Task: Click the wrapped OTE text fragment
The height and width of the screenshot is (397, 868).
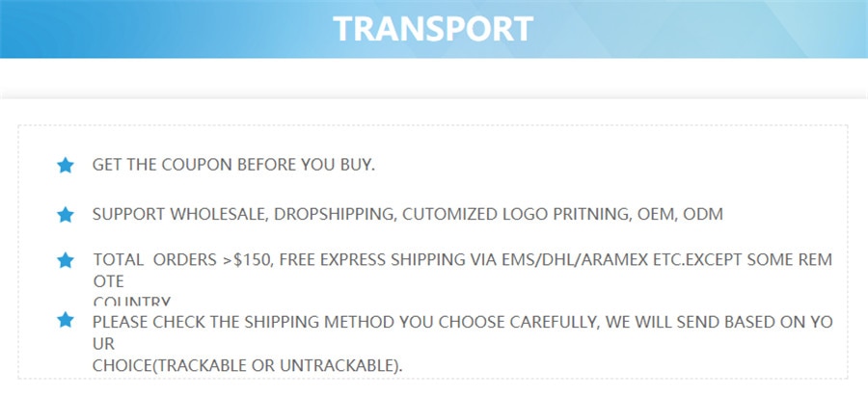Action: pyautogui.click(x=108, y=281)
